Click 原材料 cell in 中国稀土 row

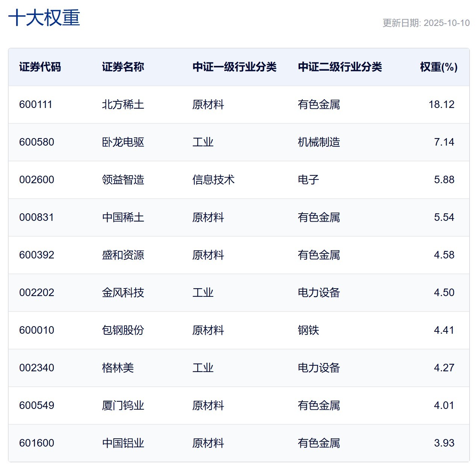208,217
